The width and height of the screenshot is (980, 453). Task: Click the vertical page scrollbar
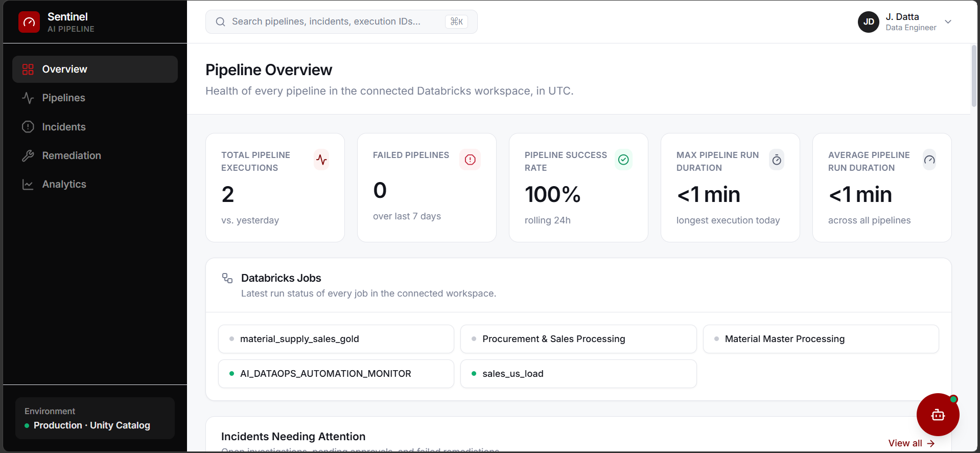(x=974, y=77)
